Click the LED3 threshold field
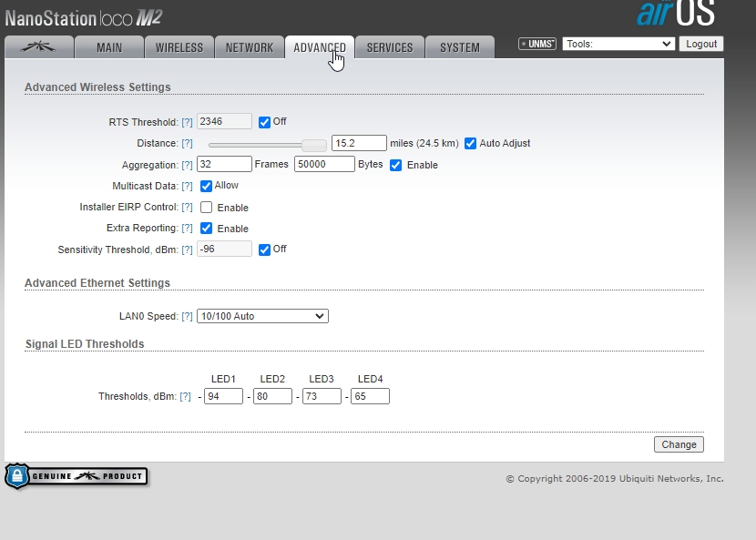The image size is (756, 540). (x=322, y=396)
